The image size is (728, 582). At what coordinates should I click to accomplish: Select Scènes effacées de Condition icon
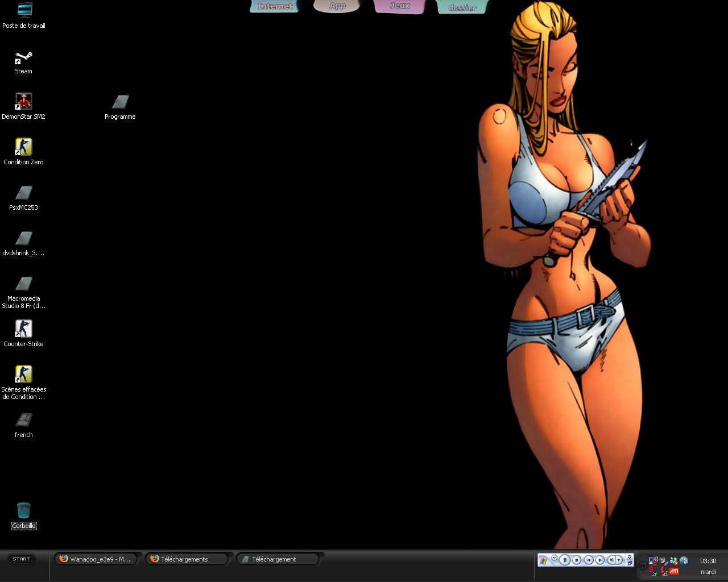click(23, 383)
